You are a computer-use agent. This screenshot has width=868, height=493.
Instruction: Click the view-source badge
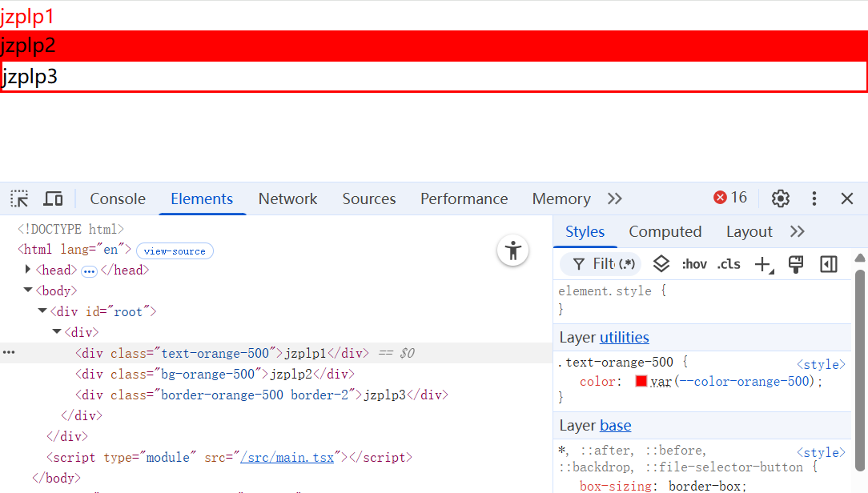(175, 251)
